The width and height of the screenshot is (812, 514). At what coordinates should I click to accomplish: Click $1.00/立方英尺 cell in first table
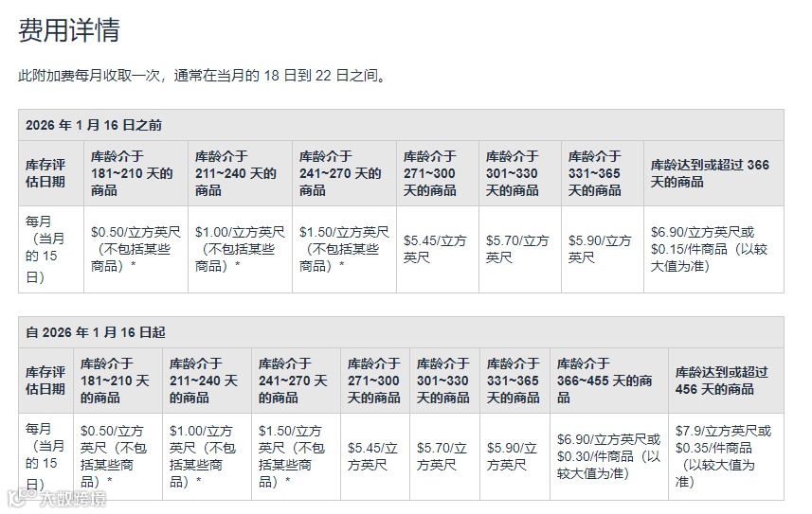[x=240, y=250]
